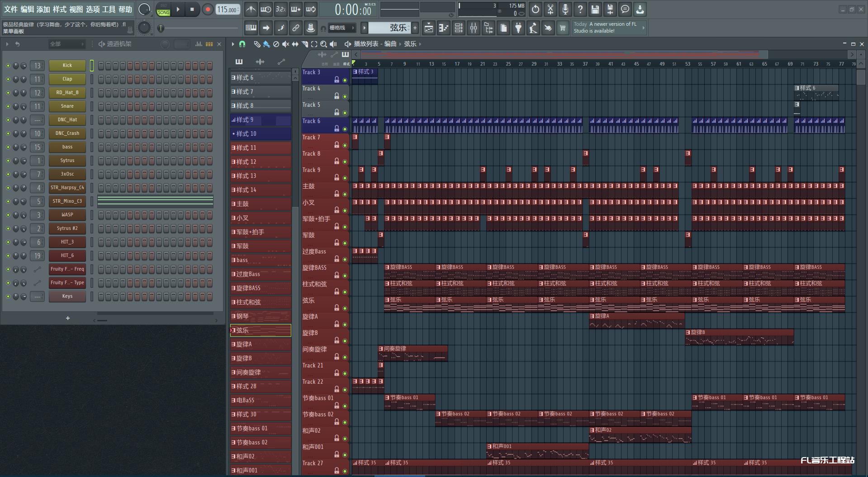The height and width of the screenshot is (477, 868).
Task: Add new pattern with plus button
Action: [415, 28]
